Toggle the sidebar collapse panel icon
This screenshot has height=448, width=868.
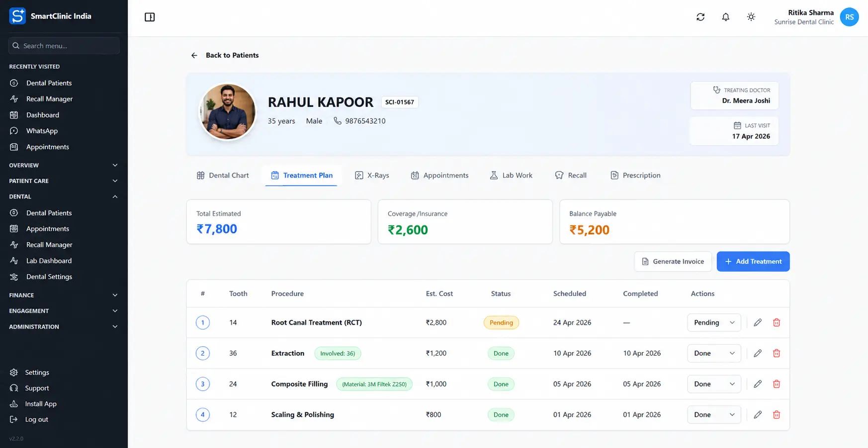coord(150,17)
